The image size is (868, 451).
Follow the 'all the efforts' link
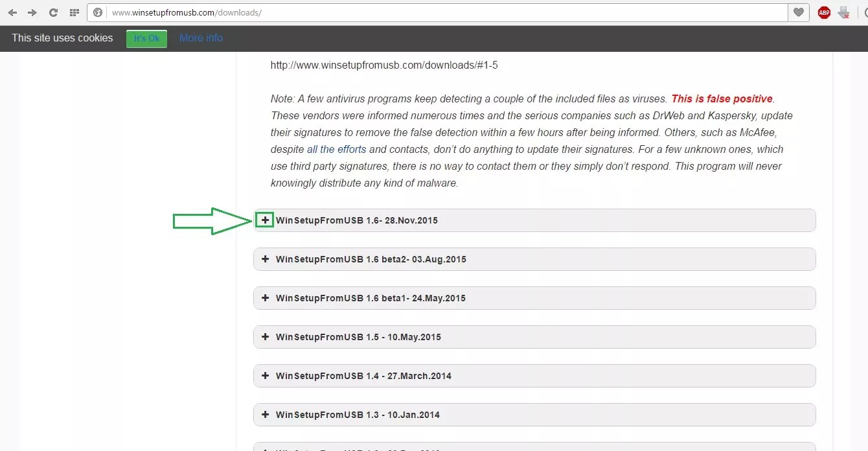click(x=336, y=149)
